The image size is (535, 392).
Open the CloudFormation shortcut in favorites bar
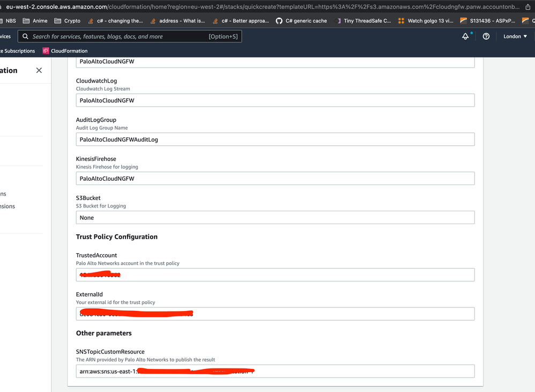[65, 51]
